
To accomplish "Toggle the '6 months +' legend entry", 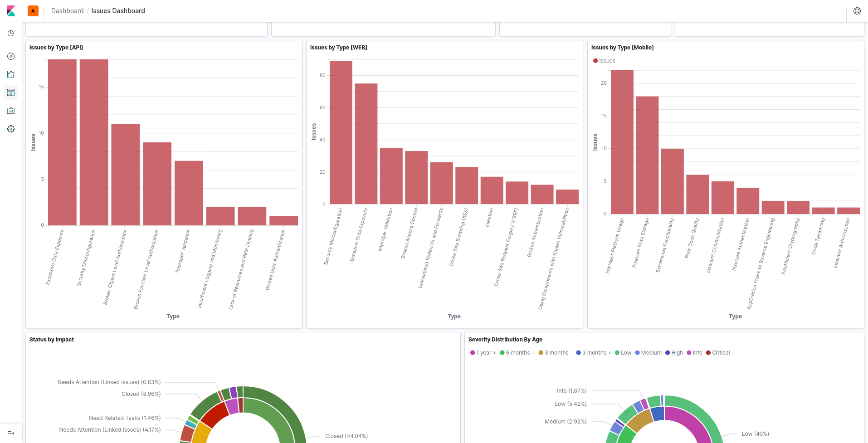I will pos(517,353).
